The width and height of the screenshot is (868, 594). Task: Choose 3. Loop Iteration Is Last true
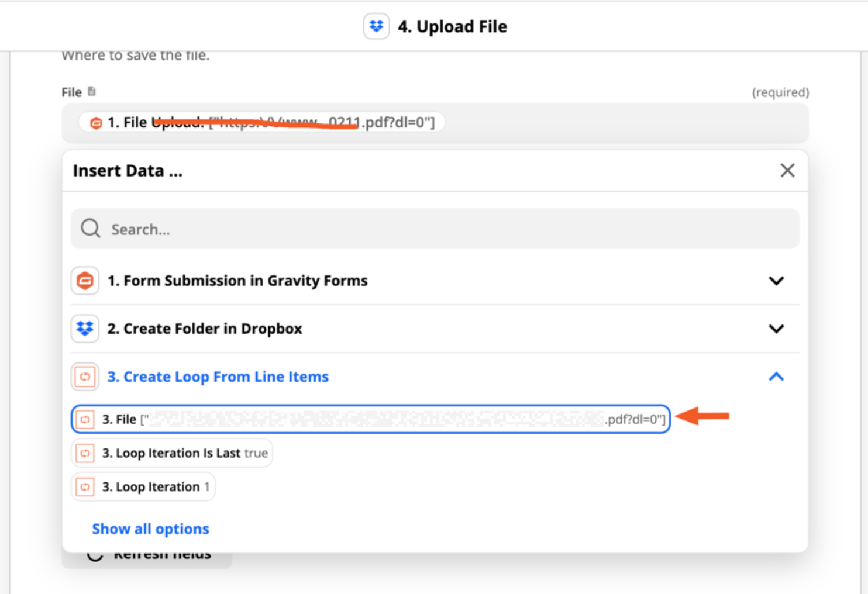(172, 453)
